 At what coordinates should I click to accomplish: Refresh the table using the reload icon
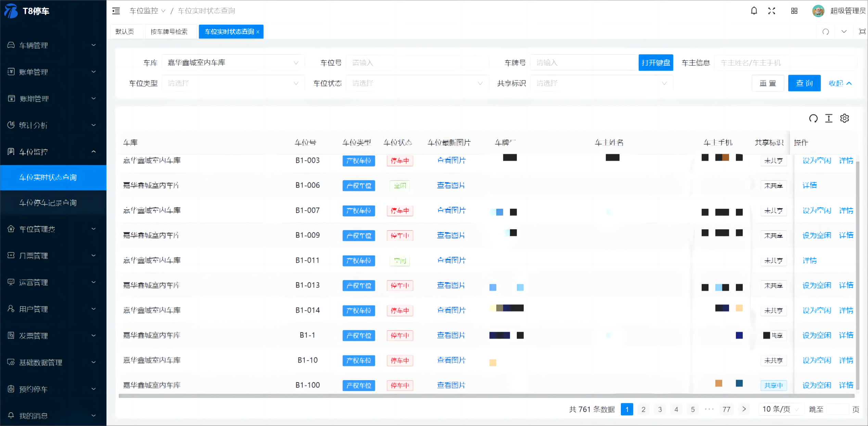click(813, 118)
